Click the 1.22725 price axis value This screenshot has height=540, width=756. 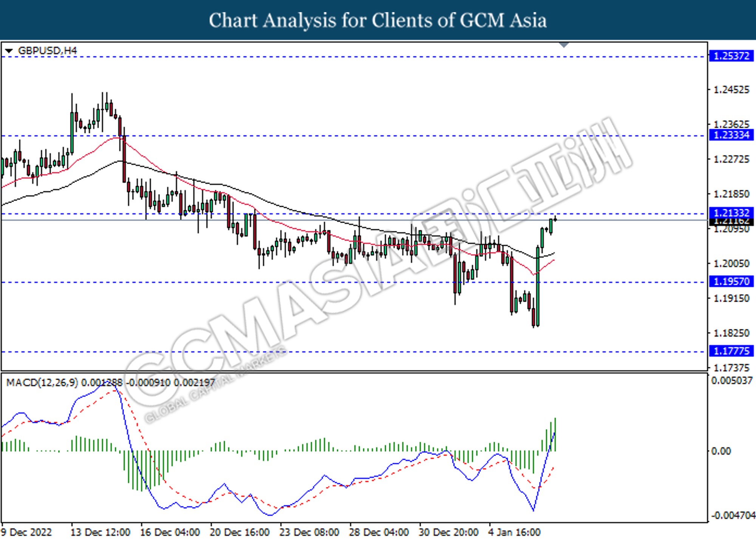point(731,159)
